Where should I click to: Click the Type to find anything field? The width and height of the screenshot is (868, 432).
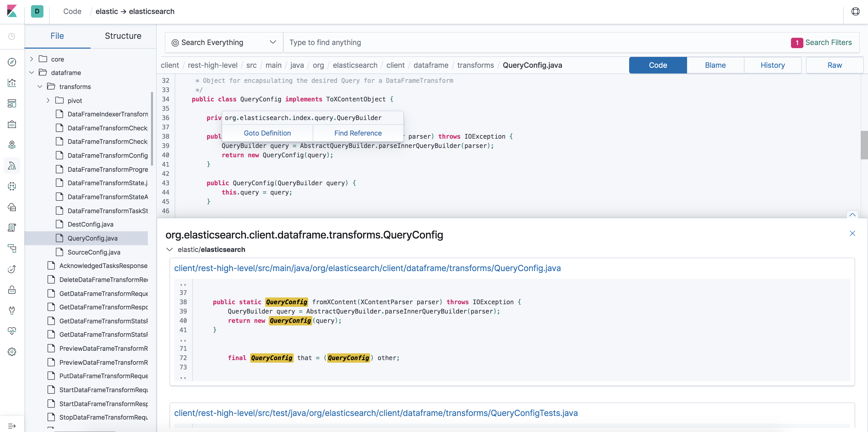click(x=371, y=42)
